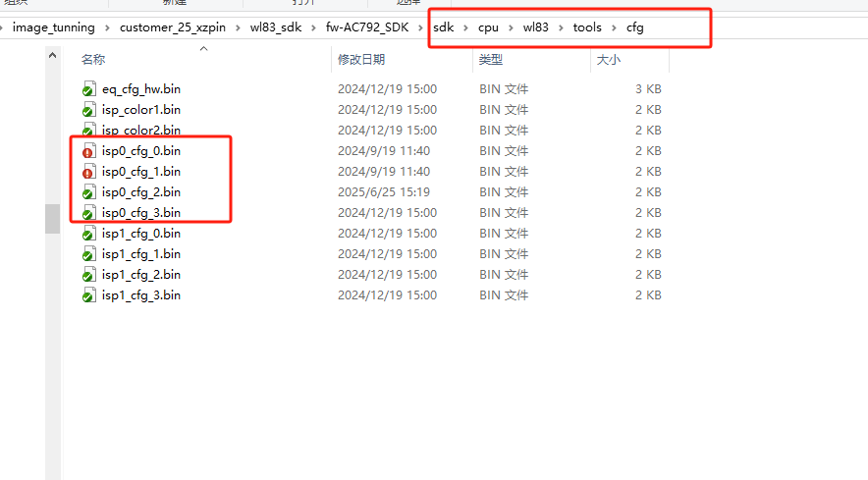This screenshot has height=480, width=868.
Task: Click file name isp0_cfg_0.bin
Action: [141, 150]
